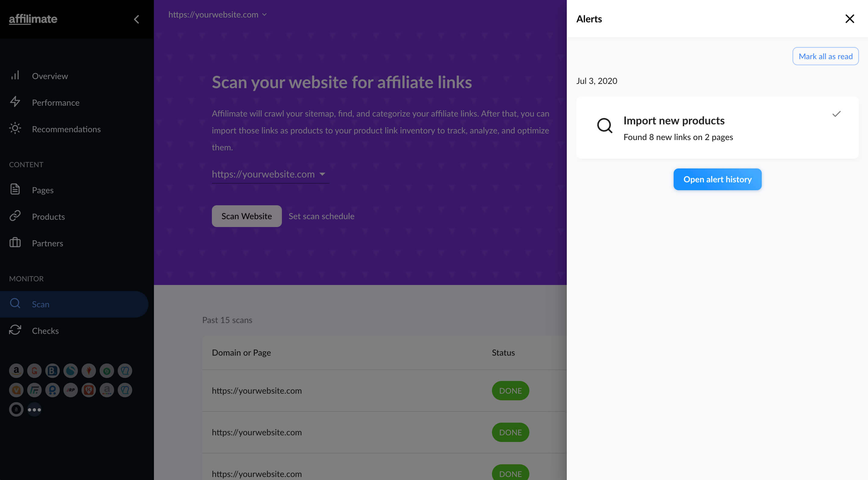This screenshot has height=480, width=868.
Task: Toggle read status on Import new products alert
Action: tap(837, 114)
